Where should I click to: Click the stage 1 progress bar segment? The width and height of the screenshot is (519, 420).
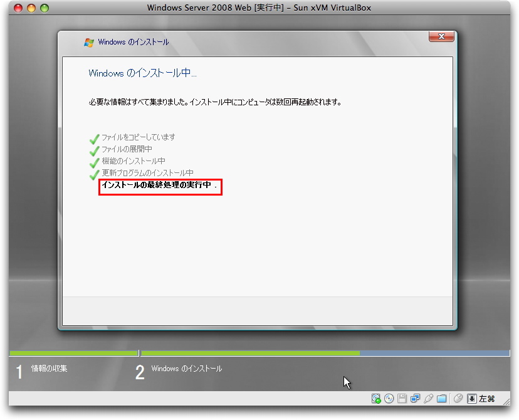click(x=73, y=353)
